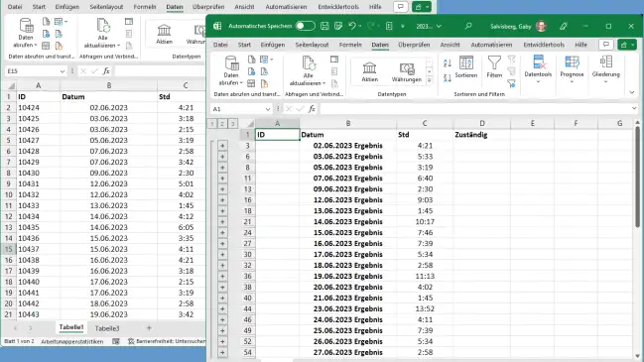Select column B header in front window
The height and width of the screenshot is (362, 644).
(x=348, y=124)
